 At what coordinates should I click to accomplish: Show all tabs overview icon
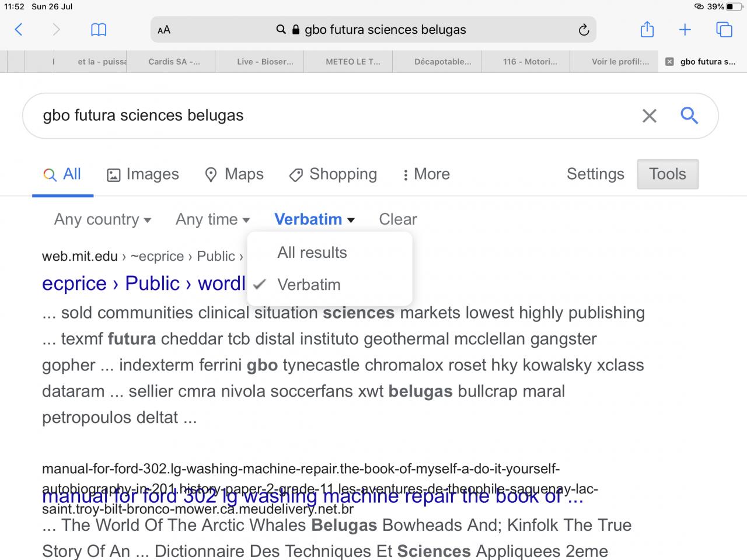tap(724, 30)
